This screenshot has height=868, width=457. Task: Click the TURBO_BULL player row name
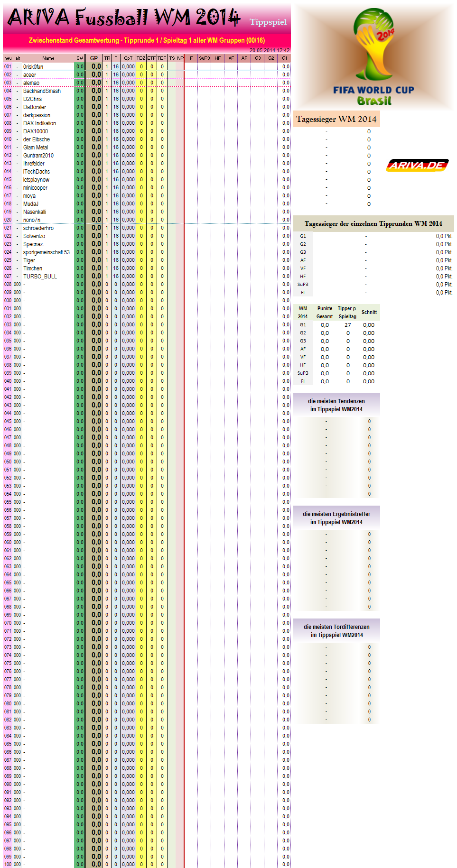[x=40, y=277]
